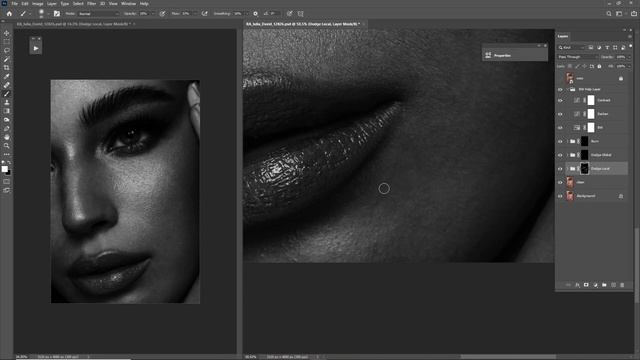Click the Play button in floating panel

click(36, 48)
